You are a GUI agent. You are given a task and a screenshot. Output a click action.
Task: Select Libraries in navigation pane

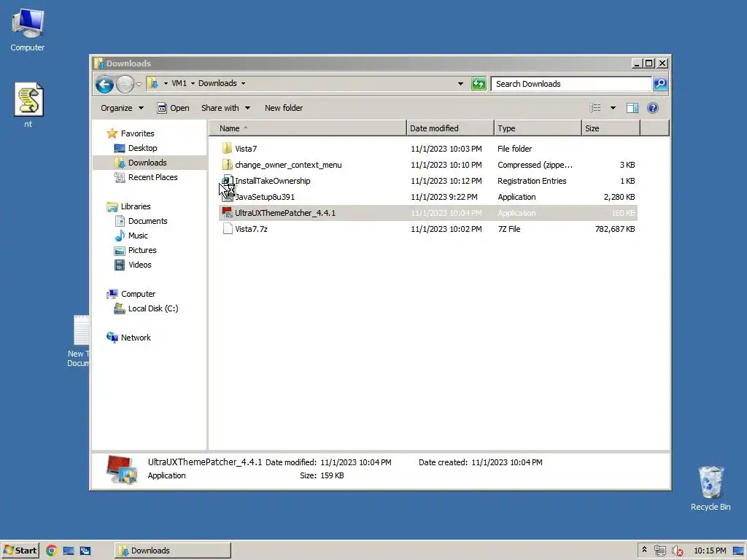pos(135,206)
